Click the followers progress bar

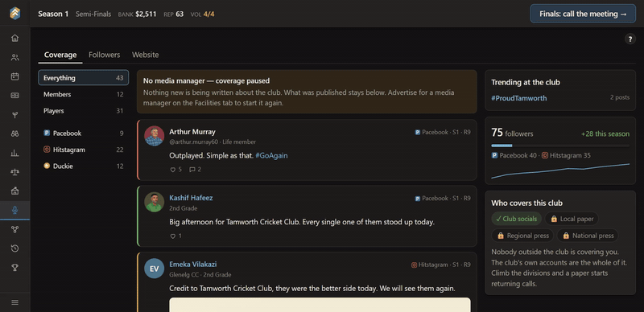click(560, 146)
